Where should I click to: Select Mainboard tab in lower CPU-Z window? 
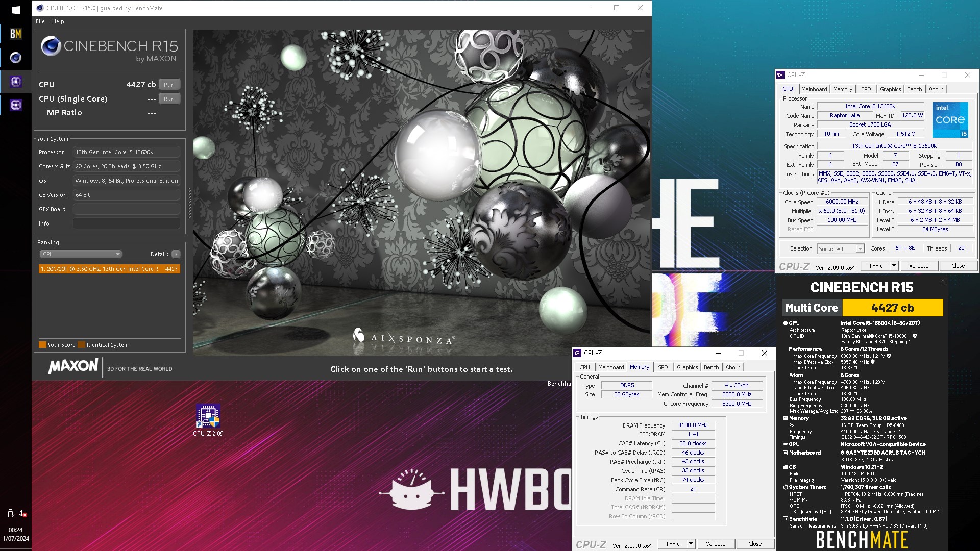point(611,367)
